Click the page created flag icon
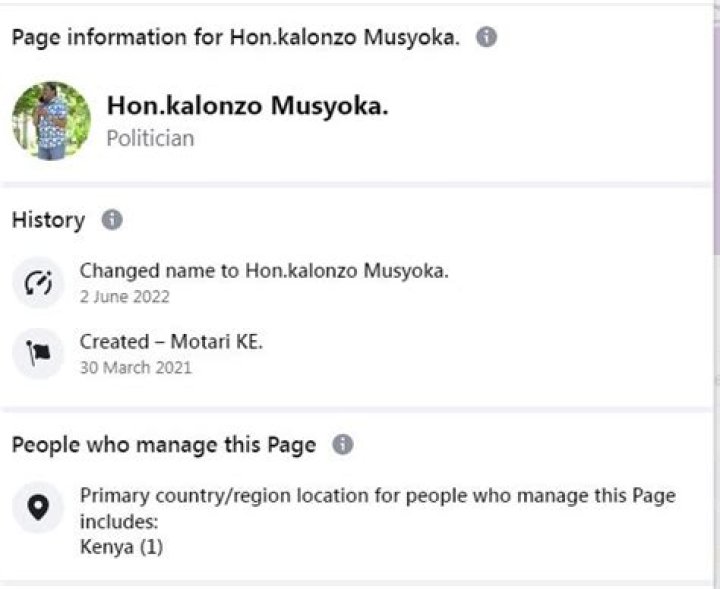 tap(38, 354)
